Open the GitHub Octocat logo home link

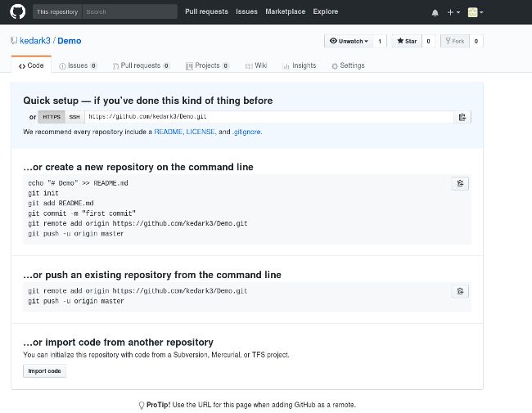coord(18,11)
